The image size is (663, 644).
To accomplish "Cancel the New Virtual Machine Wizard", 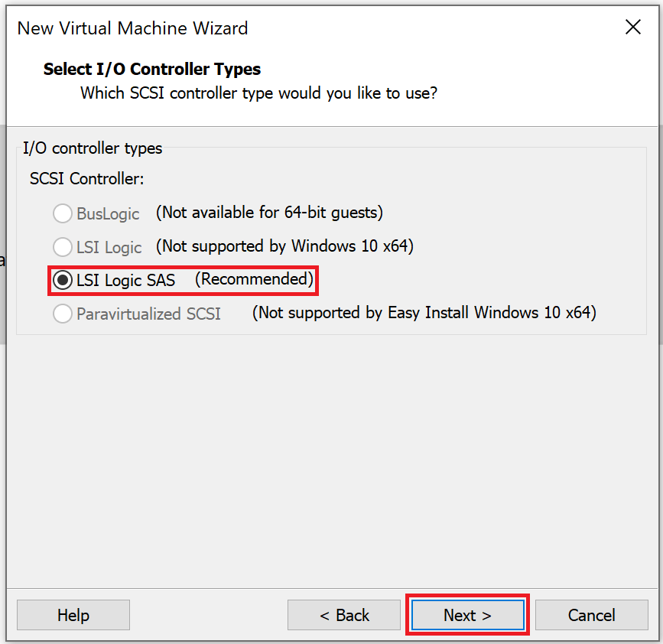I will 592,615.
